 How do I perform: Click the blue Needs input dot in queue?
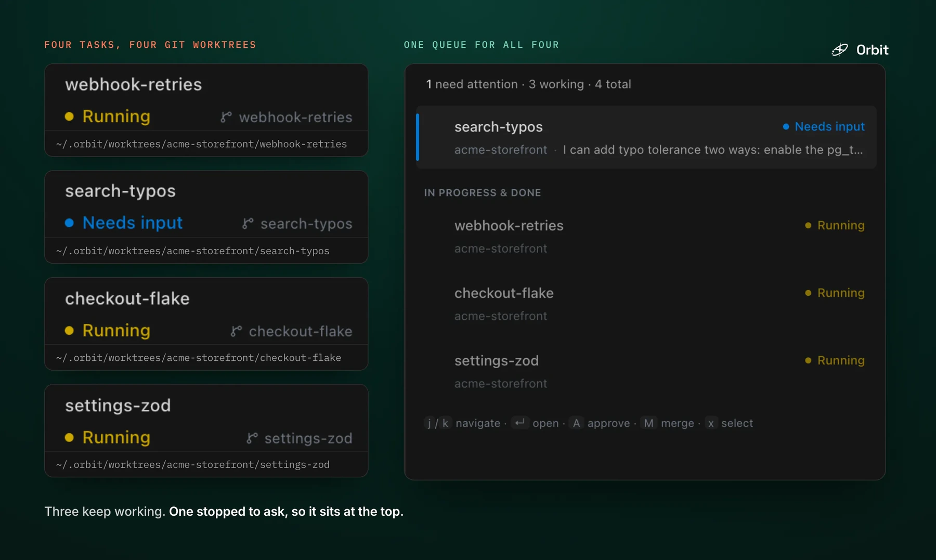point(786,126)
